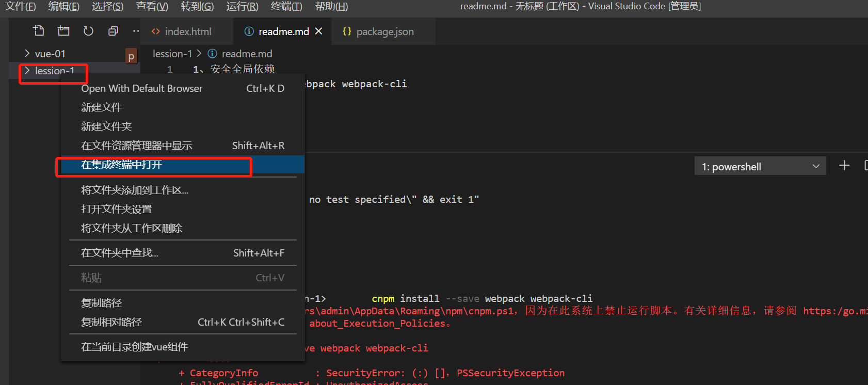The height and width of the screenshot is (385, 868).
Task: Choose 在当前目录创建vue组件 menu entry
Action: 183,347
